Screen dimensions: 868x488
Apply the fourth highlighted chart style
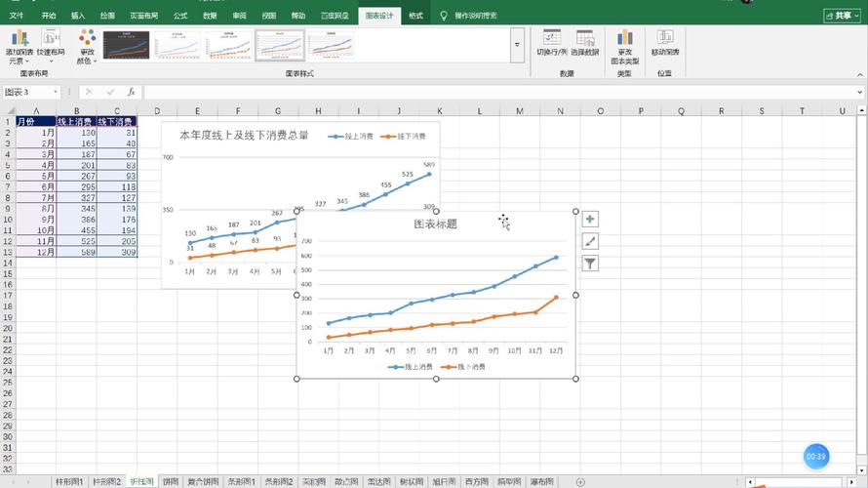(x=280, y=45)
